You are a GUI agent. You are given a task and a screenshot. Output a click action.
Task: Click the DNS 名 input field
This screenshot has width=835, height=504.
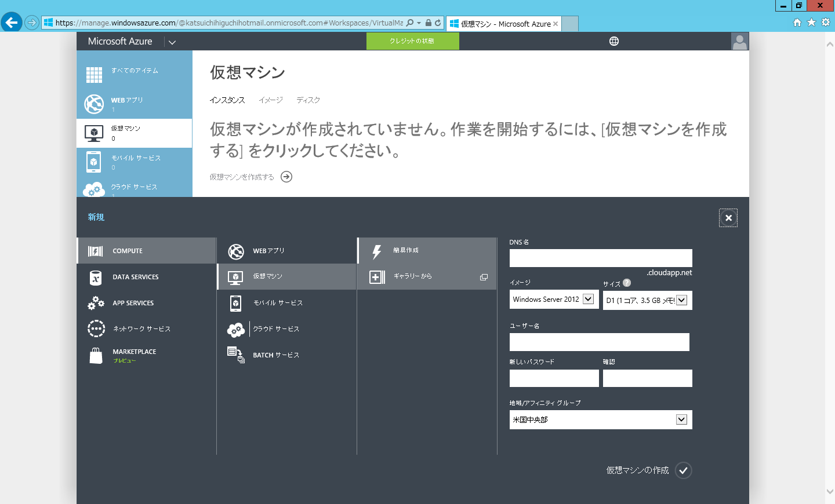tap(601, 258)
